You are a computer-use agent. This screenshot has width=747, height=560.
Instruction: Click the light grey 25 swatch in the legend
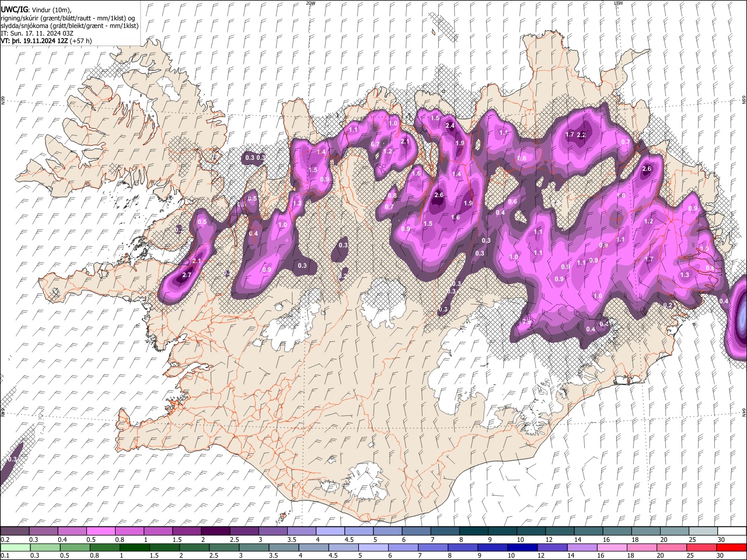click(x=703, y=531)
